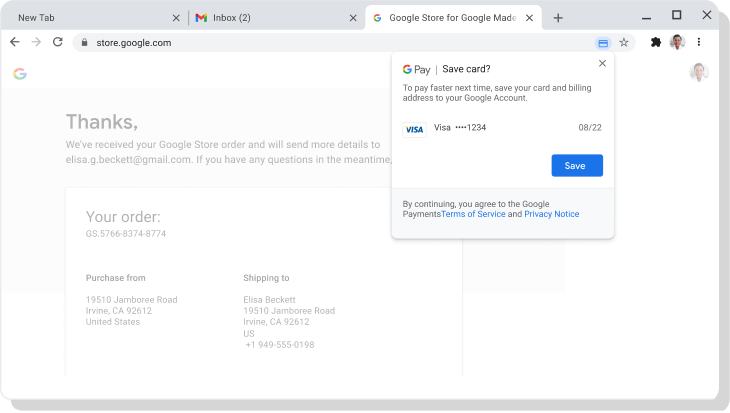
Task: Open the Chrome three-dot menu
Action: coord(699,42)
